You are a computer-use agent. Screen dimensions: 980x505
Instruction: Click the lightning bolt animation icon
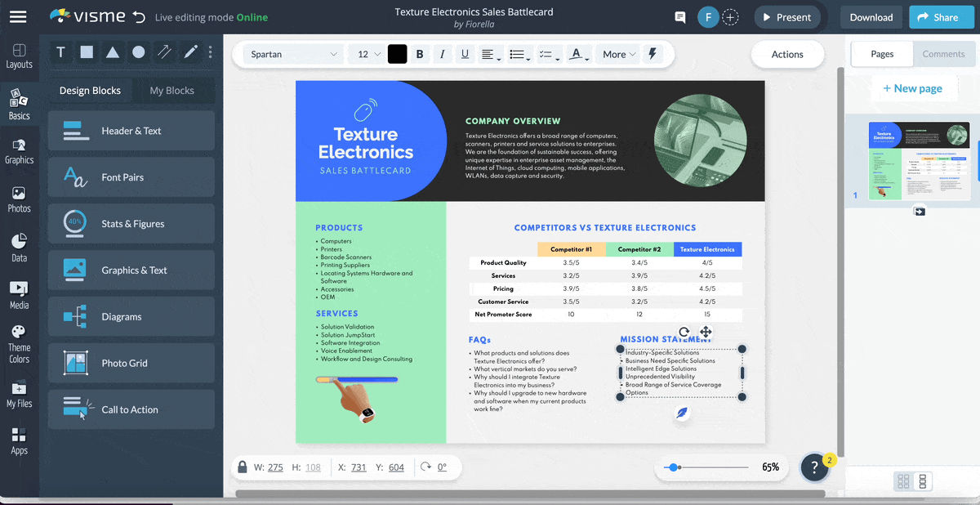click(x=652, y=54)
